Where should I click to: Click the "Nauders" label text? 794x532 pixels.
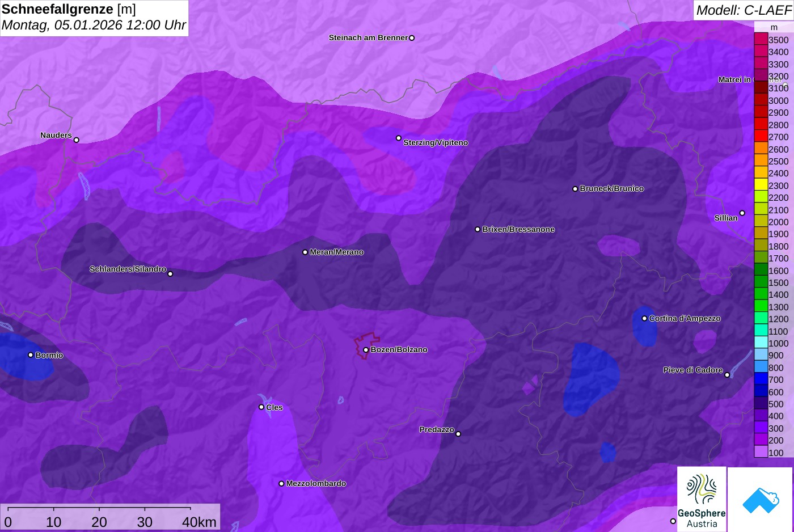coord(56,136)
